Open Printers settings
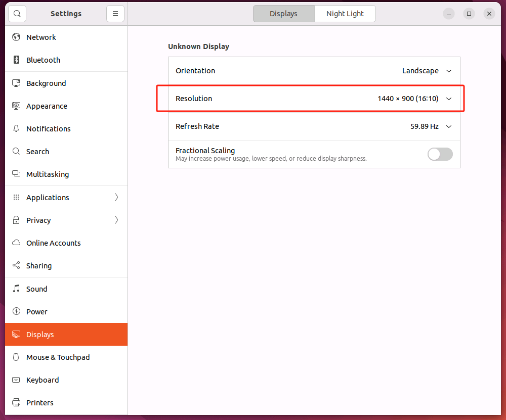 [66, 403]
